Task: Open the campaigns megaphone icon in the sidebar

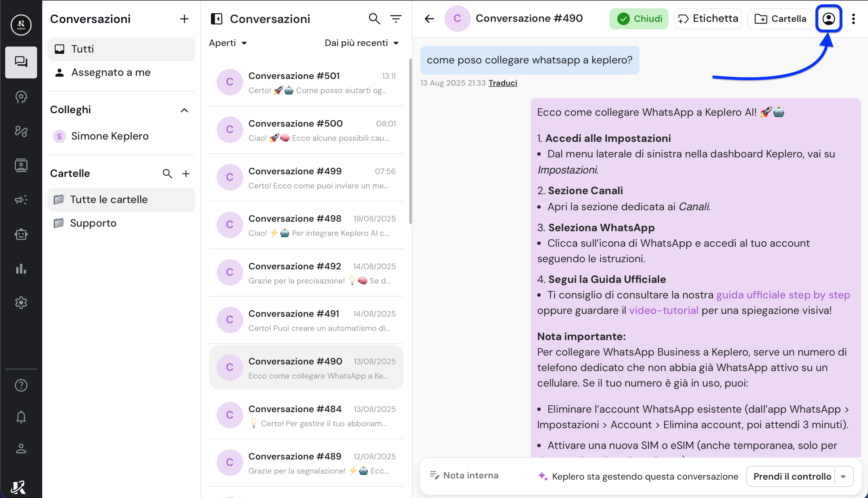Action: tap(21, 200)
